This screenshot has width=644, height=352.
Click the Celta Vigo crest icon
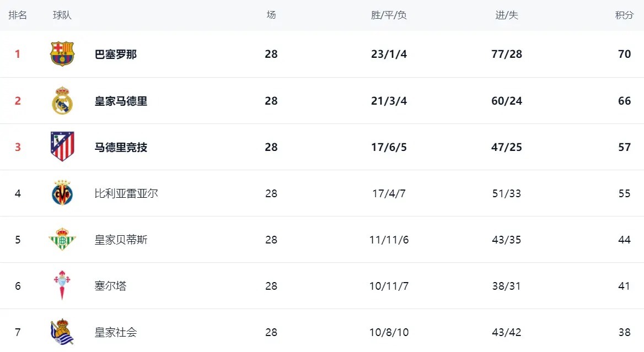[x=62, y=285]
